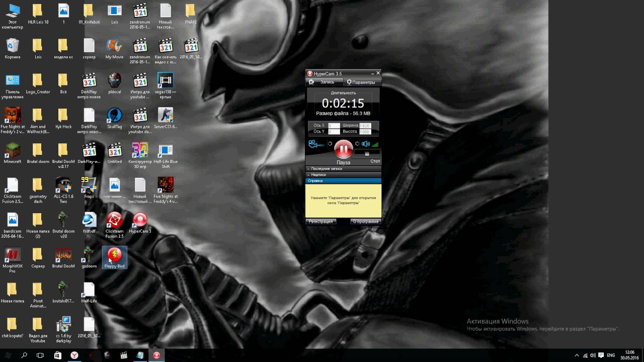
Task: Select the Minecraft desktop icon
Action: tap(13, 153)
